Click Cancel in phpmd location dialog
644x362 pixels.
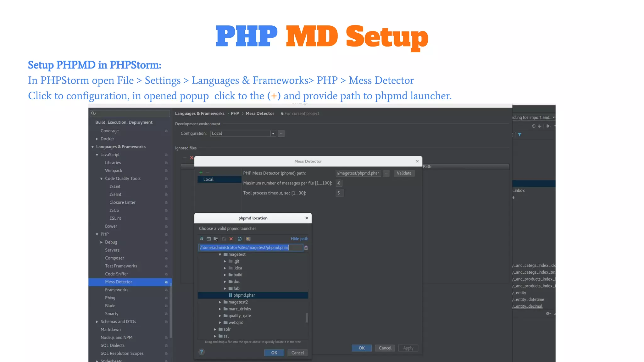click(297, 353)
